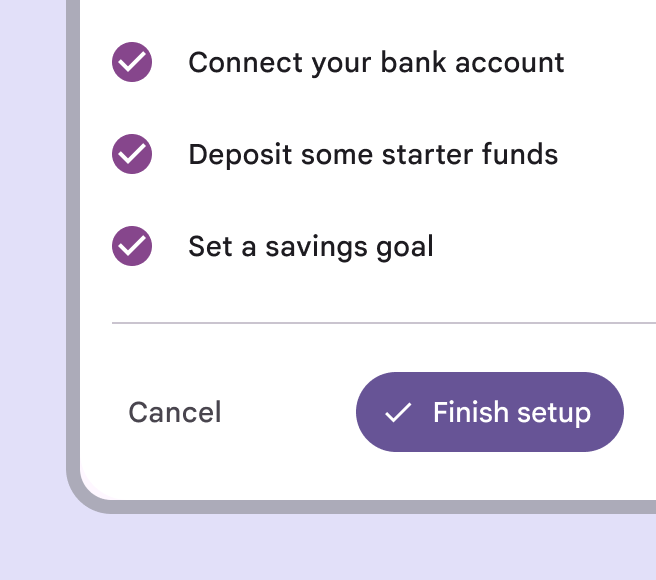The image size is (656, 580).
Task: Click the purple Finish setup button
Action: (489, 412)
